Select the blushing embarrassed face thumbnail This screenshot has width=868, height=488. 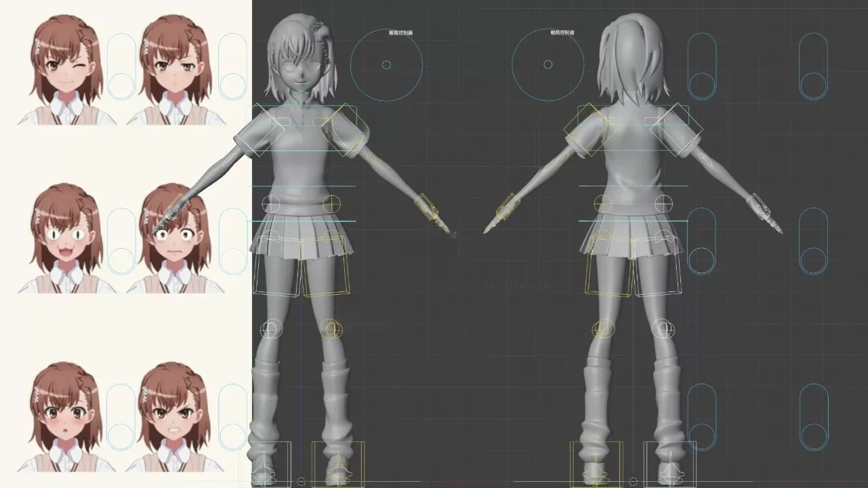pos(66,417)
